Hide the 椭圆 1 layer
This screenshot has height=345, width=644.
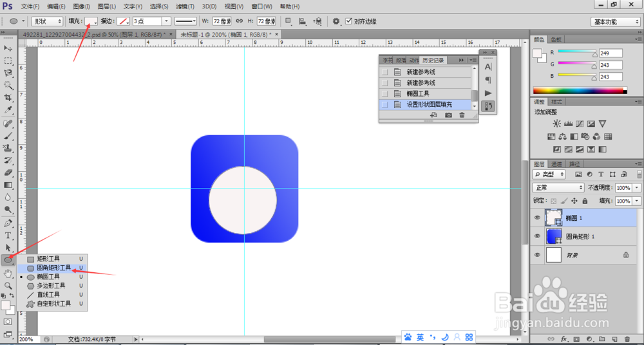click(537, 218)
